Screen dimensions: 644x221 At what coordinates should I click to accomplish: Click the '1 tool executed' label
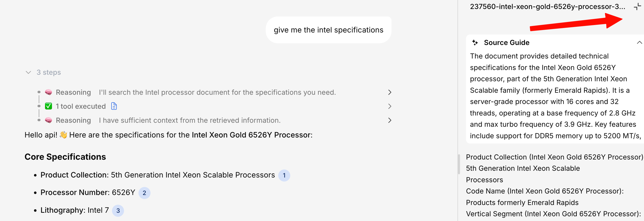(81, 106)
